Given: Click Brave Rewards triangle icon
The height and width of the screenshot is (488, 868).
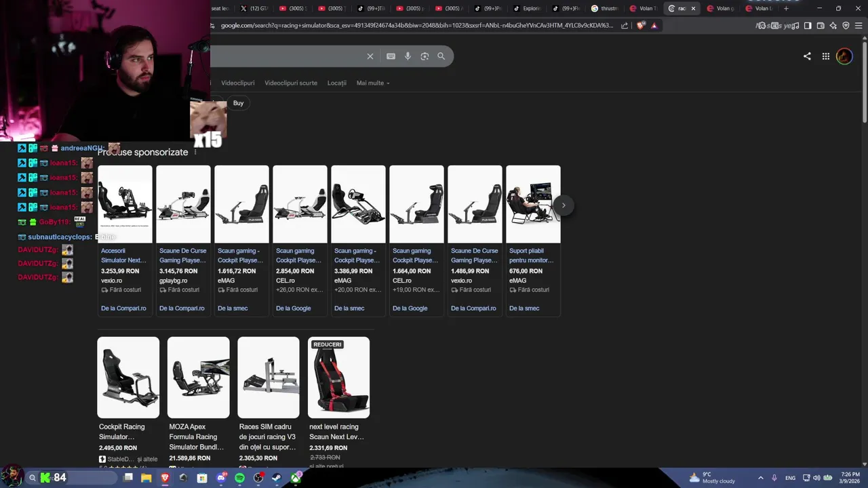Looking at the screenshot, I should [654, 26].
